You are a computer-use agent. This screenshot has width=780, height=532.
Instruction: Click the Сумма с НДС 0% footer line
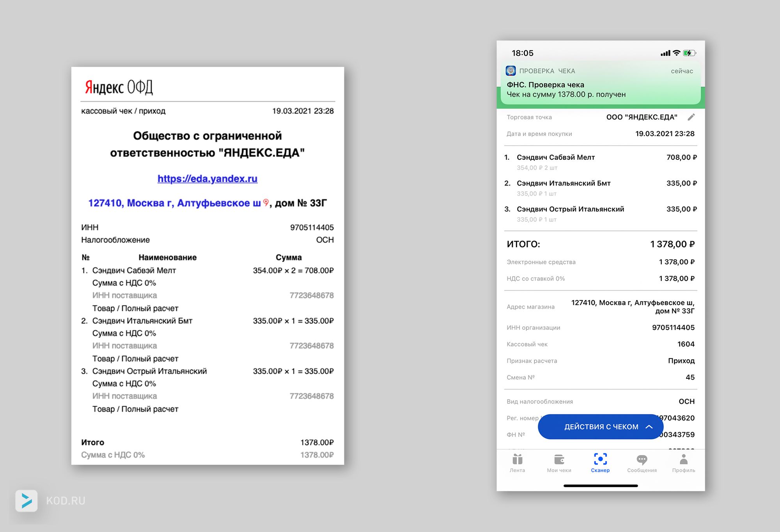click(207, 455)
